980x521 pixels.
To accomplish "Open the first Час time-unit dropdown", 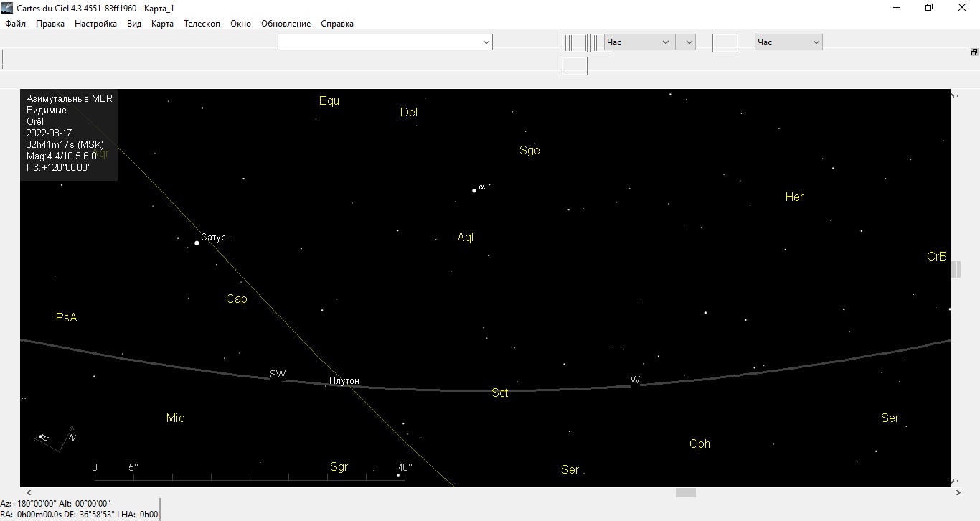I will 638,42.
